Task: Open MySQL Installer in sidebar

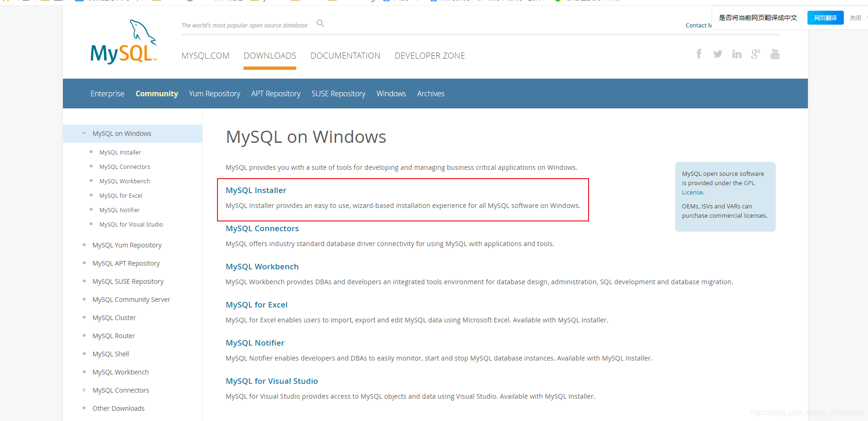Action: [120, 152]
